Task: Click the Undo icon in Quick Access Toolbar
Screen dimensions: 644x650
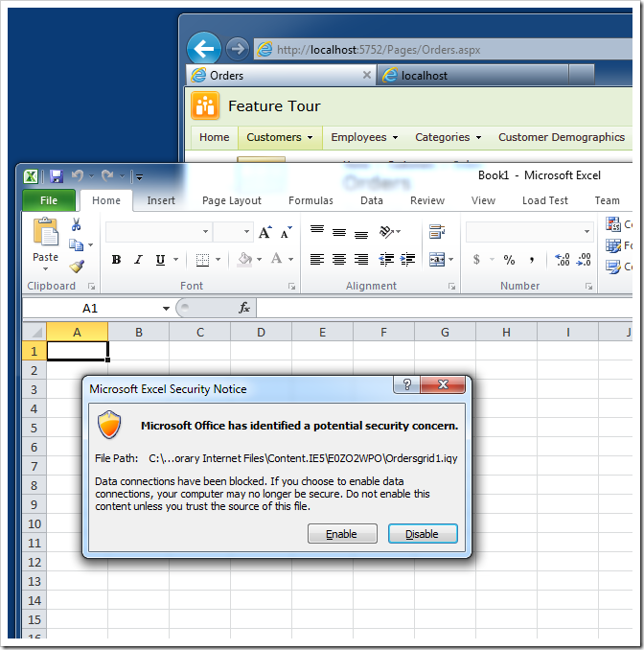Action: [77, 176]
